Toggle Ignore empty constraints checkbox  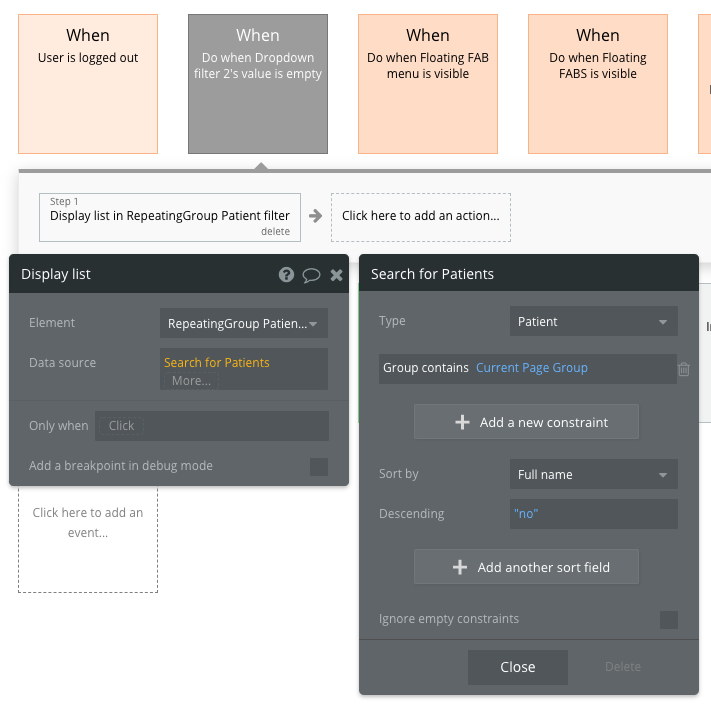[x=669, y=620]
